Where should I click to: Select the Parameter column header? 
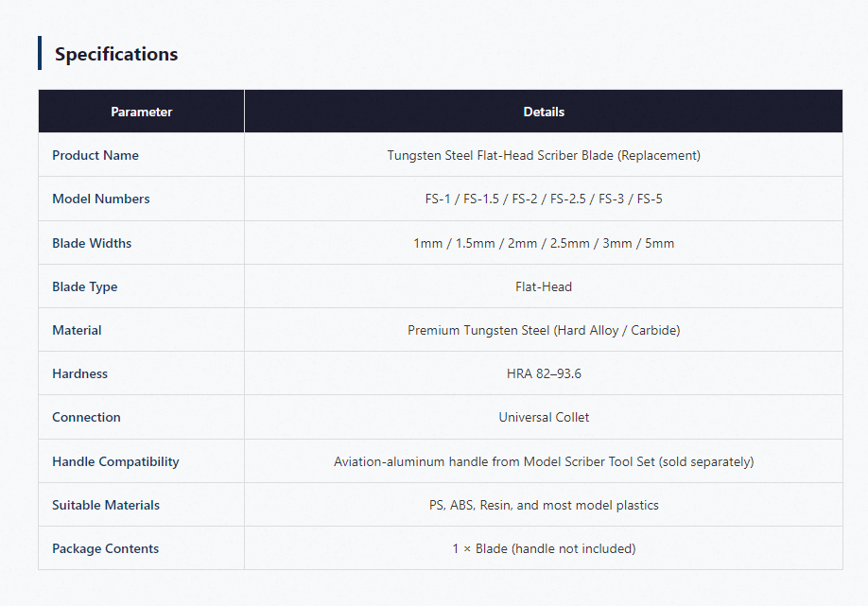(141, 112)
